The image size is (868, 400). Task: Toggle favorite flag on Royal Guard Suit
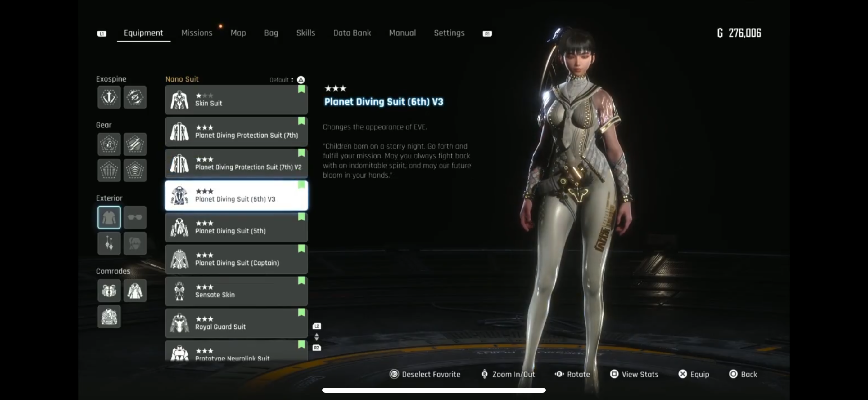(301, 313)
